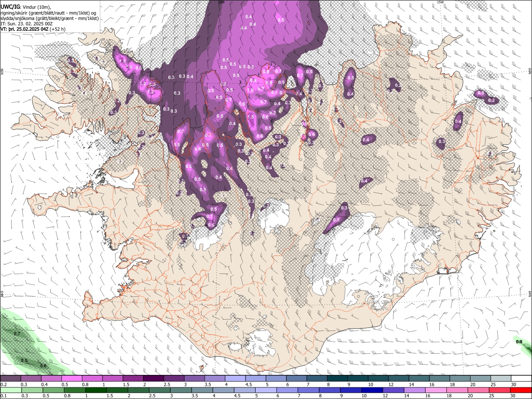Pick the grey-blue 3.5 swatch in rain legend

click(202, 390)
